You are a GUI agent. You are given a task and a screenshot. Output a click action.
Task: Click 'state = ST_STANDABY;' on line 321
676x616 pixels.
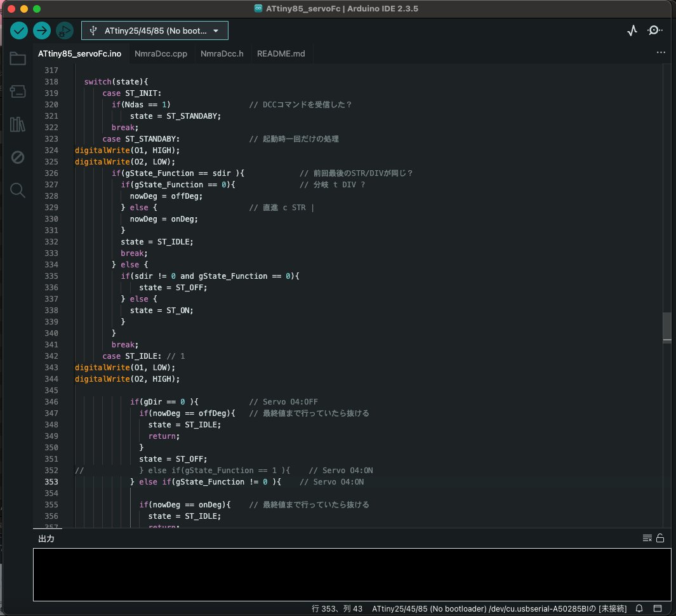175,116
